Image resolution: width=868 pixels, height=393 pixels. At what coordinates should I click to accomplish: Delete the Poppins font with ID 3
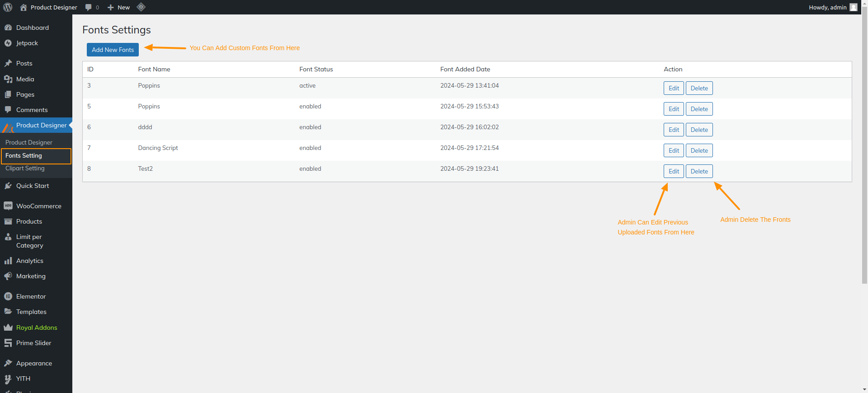(x=699, y=88)
